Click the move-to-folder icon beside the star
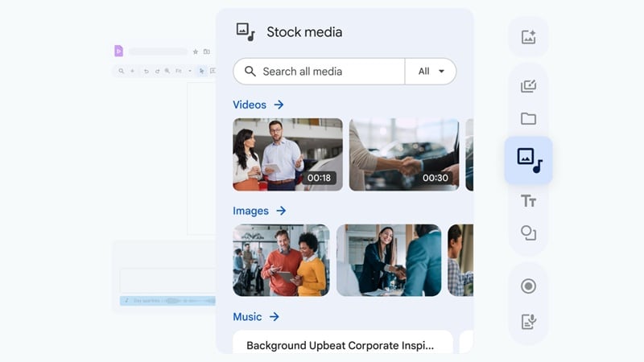The height and width of the screenshot is (362, 644). [207, 51]
